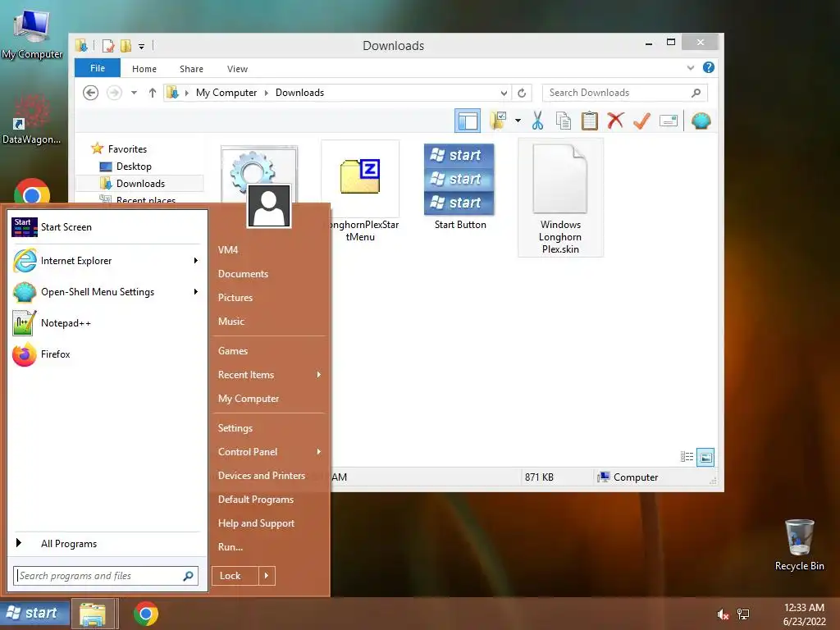The height and width of the screenshot is (630, 840).
Task: Open the File ribbon tab
Action: click(98, 68)
